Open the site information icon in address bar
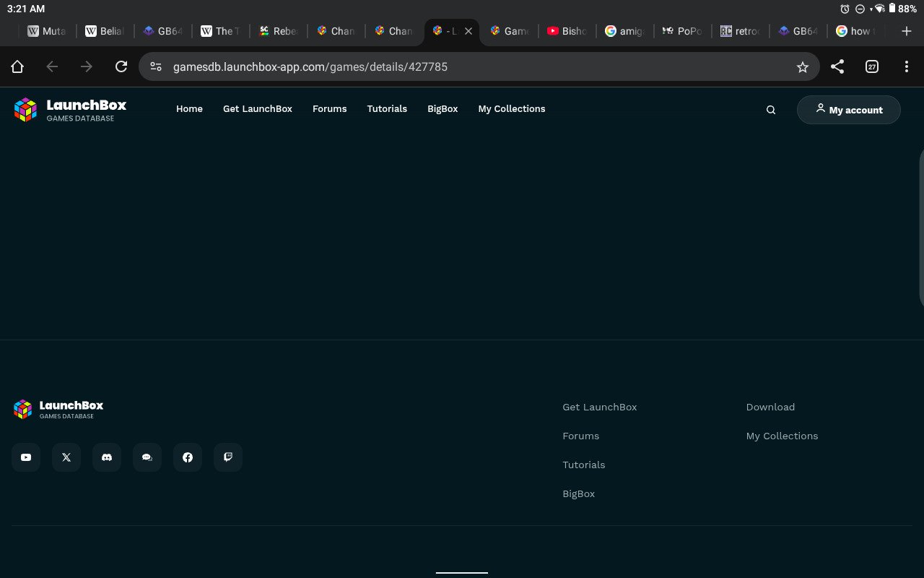This screenshot has height=578, width=924. click(155, 66)
